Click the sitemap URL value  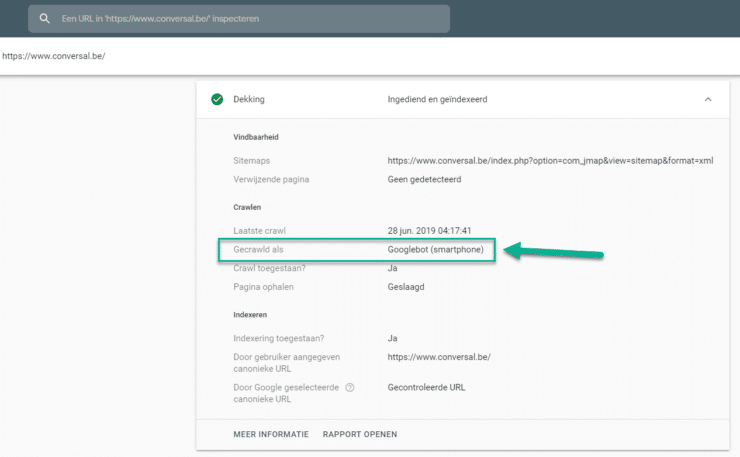pos(550,160)
